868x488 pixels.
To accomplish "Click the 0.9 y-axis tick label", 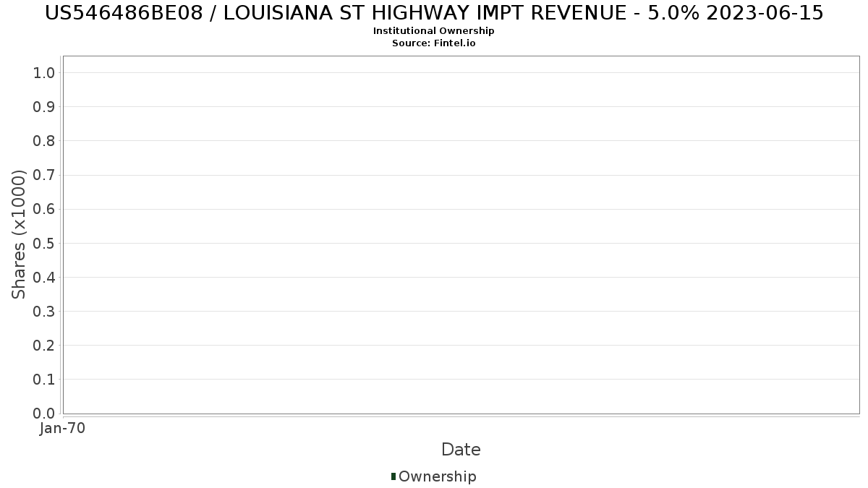I will [x=44, y=106].
